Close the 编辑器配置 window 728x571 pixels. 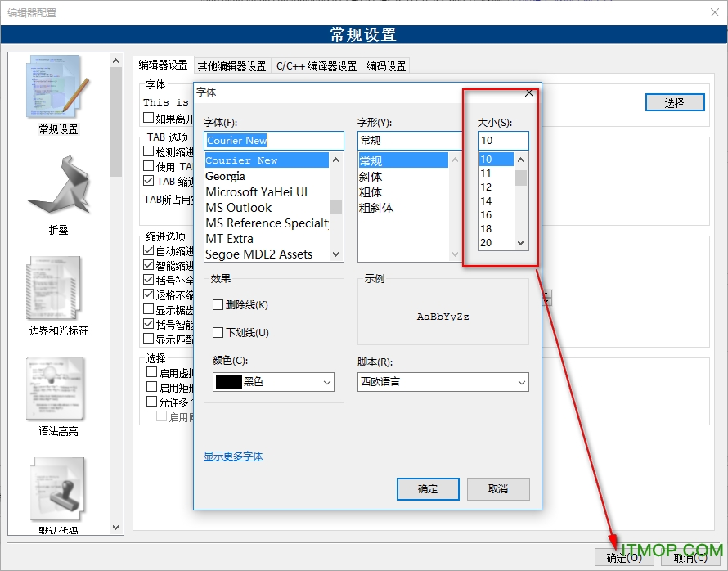coord(715,12)
